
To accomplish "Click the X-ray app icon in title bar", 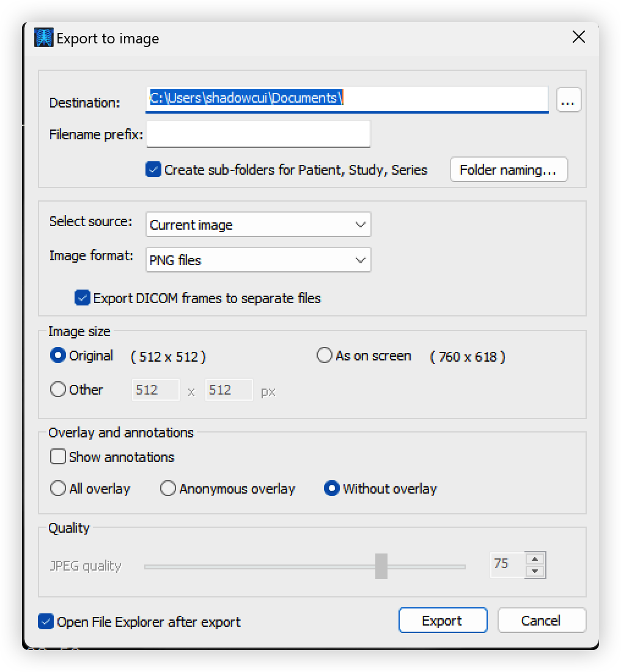I will 44,38.
